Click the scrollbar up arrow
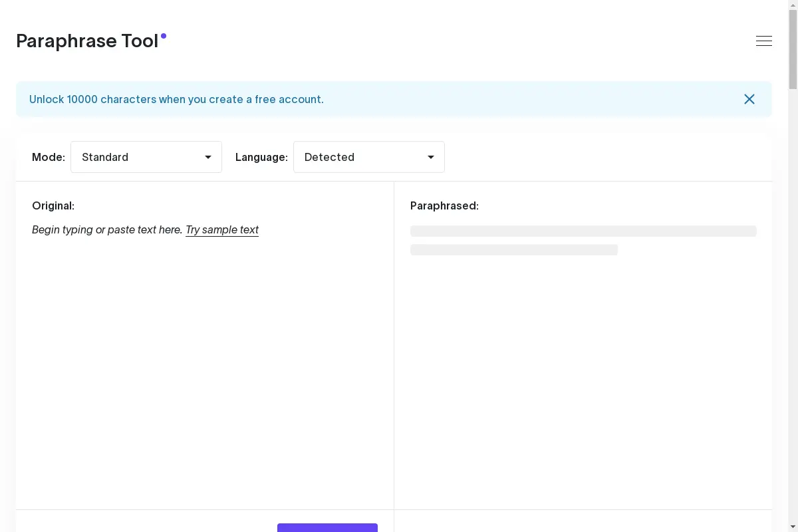This screenshot has width=798, height=532. coord(792,5)
